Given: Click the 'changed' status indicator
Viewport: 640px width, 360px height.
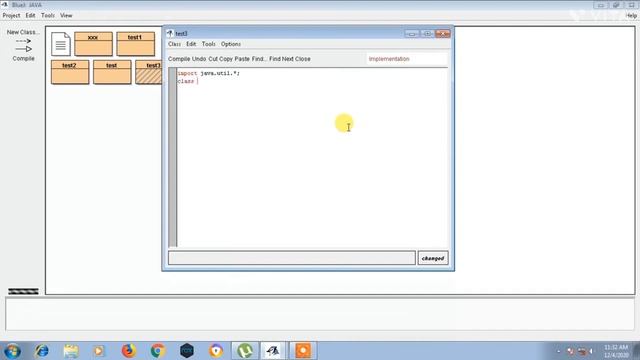Looking at the screenshot, I should pos(433,258).
